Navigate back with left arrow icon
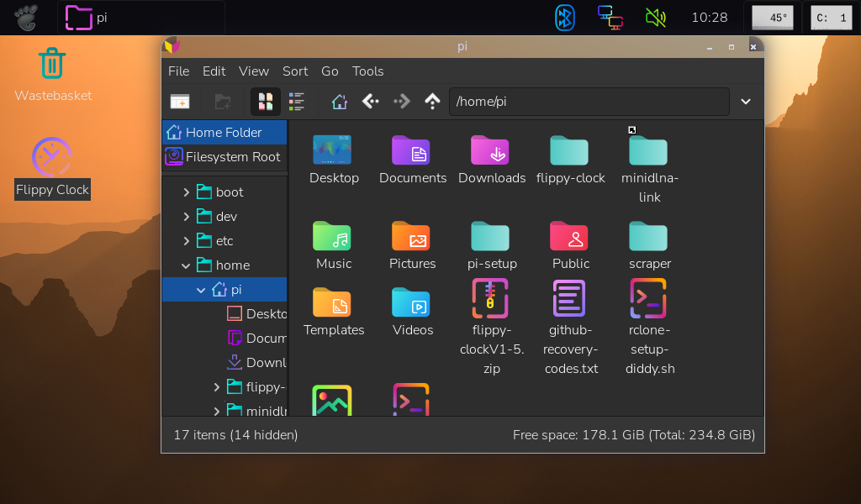This screenshot has width=861, height=504. (x=371, y=102)
